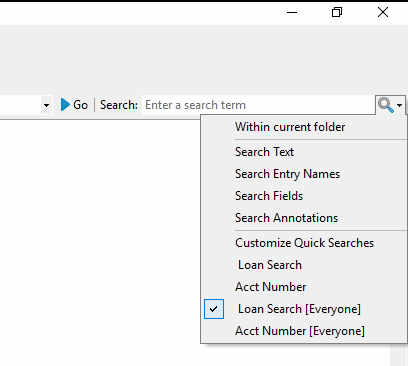Image resolution: width=408 pixels, height=366 pixels.
Task: Collapse the search options arrow next to the magnifier
Action: pos(400,105)
